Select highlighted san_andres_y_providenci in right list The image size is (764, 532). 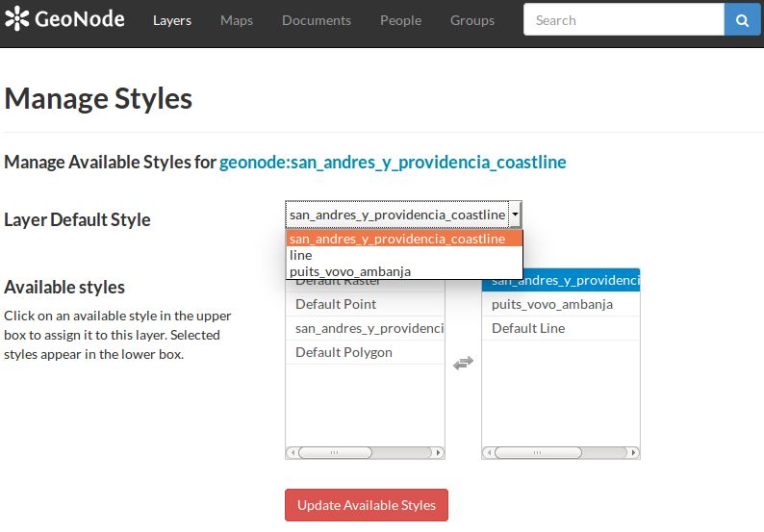(x=561, y=281)
